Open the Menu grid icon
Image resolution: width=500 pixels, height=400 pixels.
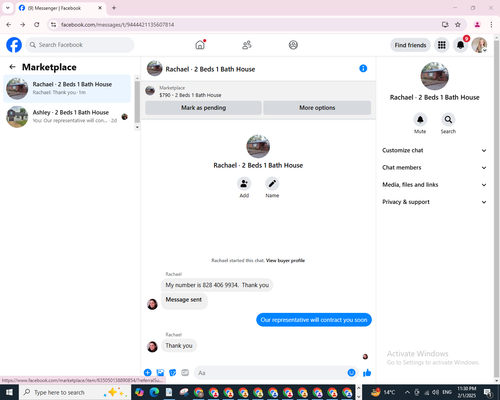[x=442, y=45]
